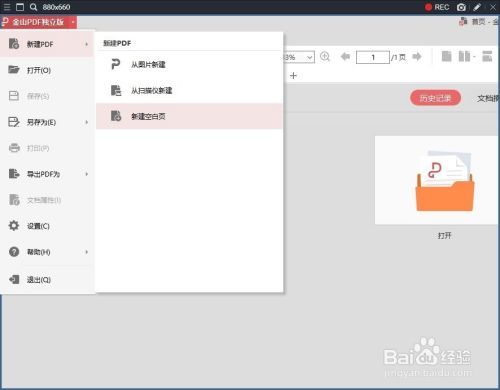Viewport: 500px width, 390px height.
Task: Click the 打开 label under folder
Action: (444, 236)
